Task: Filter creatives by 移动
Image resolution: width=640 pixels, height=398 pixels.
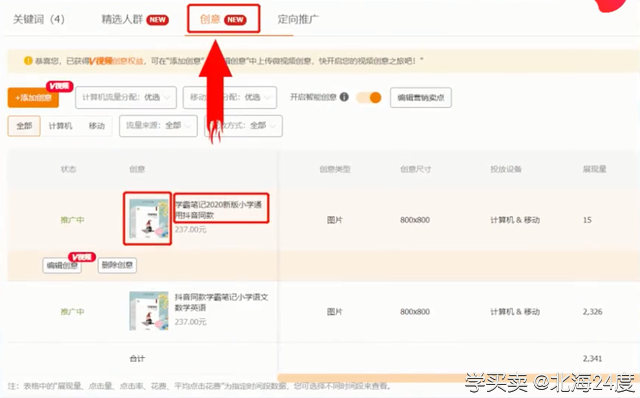Action: point(97,126)
